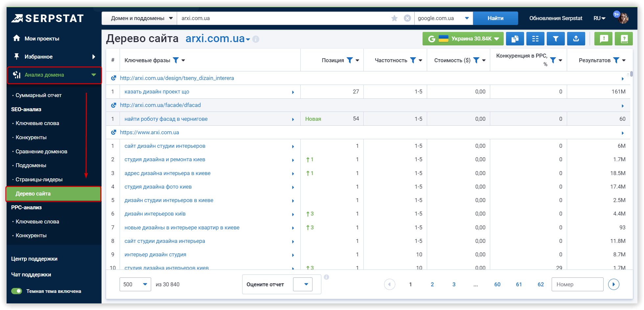644x310 pixels.
Task: Clear the domain search field with X icon
Action: 407,18
